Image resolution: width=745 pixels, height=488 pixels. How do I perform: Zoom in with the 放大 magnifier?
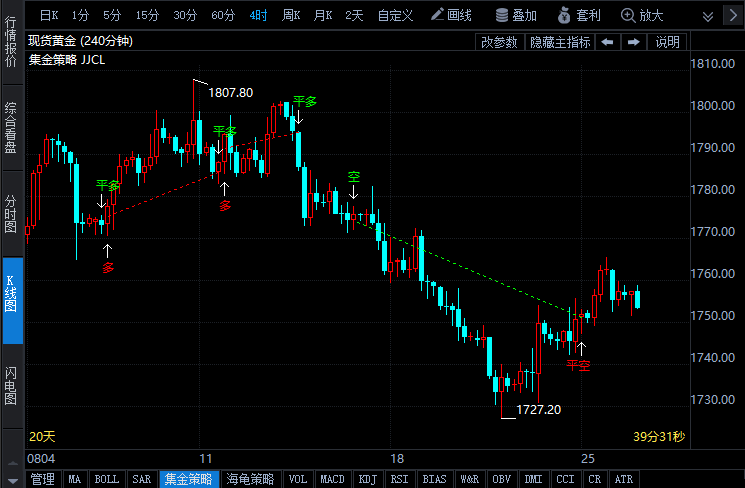pyautogui.click(x=642, y=15)
